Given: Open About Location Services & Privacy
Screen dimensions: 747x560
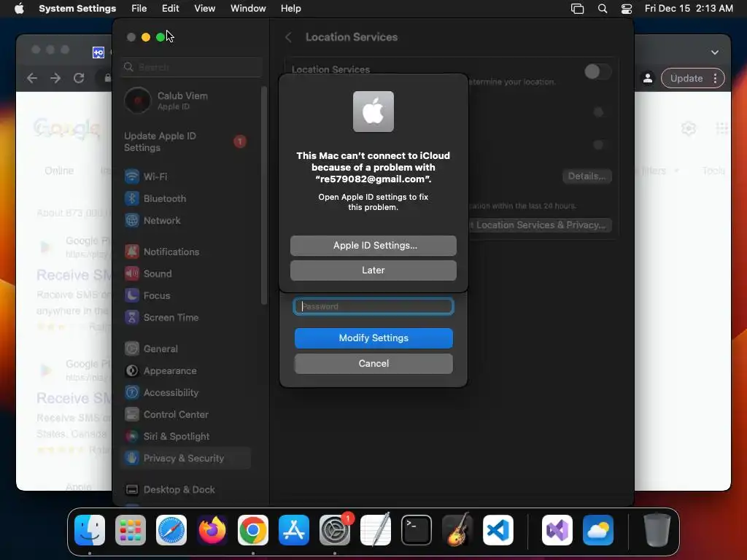Looking at the screenshot, I should (x=541, y=225).
